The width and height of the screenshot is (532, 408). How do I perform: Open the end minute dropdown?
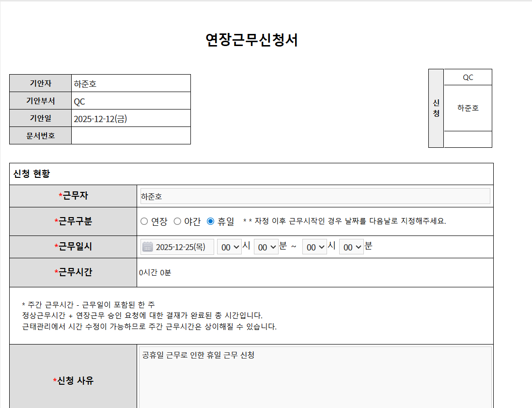tap(351, 247)
